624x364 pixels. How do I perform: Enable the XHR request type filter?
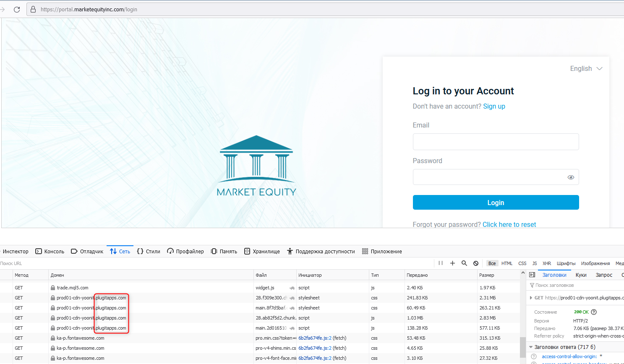pyautogui.click(x=547, y=263)
